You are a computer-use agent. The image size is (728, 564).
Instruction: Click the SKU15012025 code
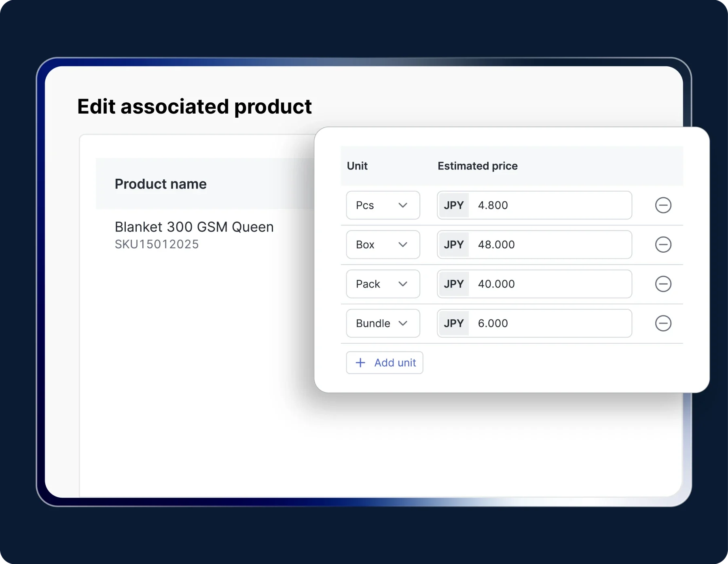[x=157, y=244]
